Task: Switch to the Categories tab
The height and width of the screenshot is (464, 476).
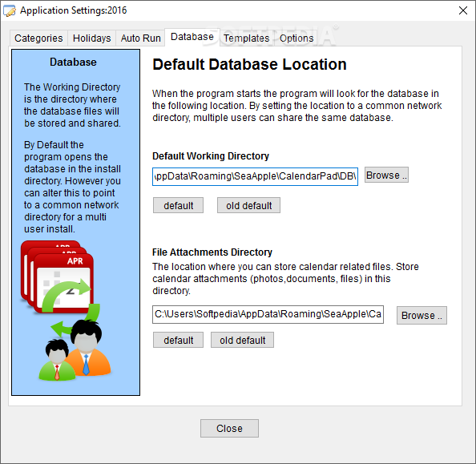Action: click(38, 38)
